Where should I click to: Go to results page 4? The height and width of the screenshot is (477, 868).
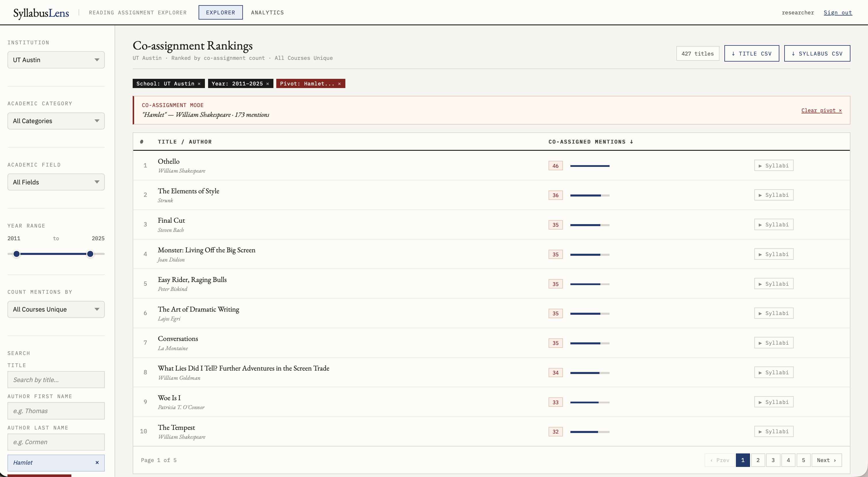coord(788,460)
